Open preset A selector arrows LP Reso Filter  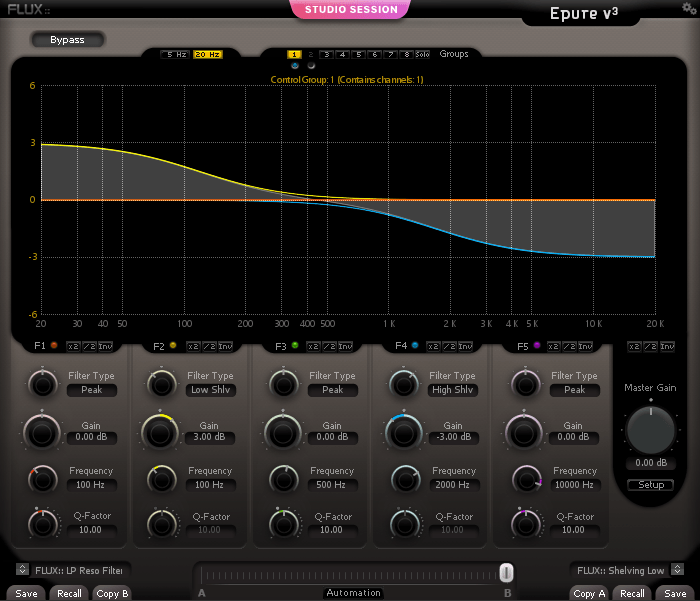click(22, 569)
